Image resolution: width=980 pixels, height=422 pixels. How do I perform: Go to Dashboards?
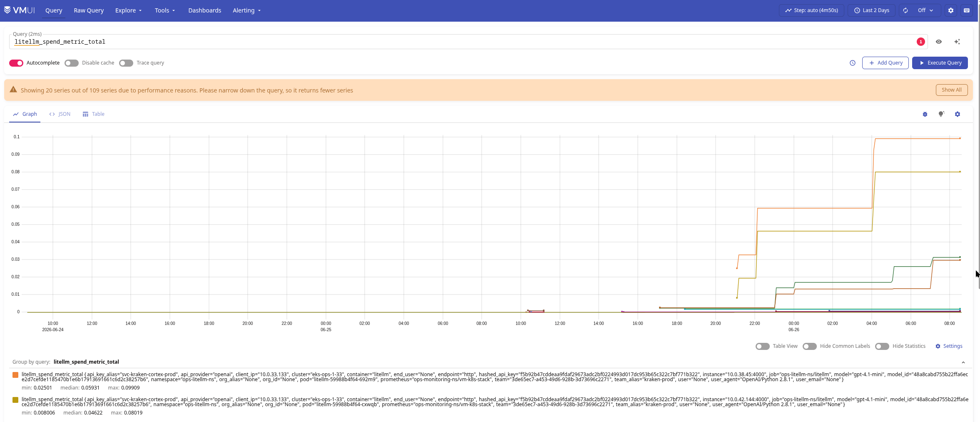point(204,10)
